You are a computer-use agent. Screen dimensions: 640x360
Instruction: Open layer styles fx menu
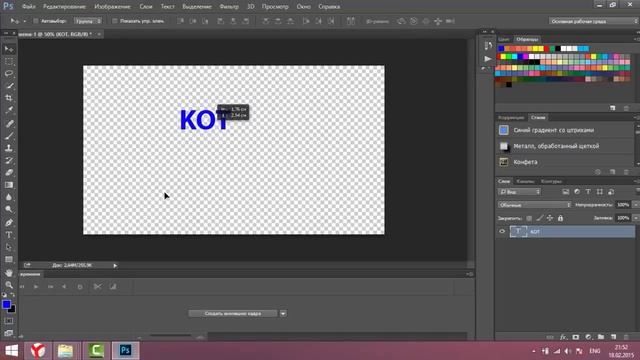coord(563,337)
